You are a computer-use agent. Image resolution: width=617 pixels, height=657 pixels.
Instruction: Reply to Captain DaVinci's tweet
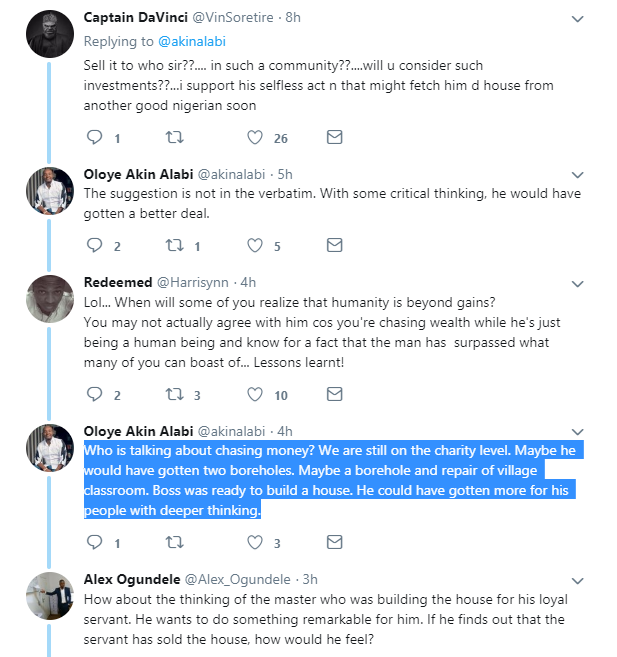click(95, 137)
